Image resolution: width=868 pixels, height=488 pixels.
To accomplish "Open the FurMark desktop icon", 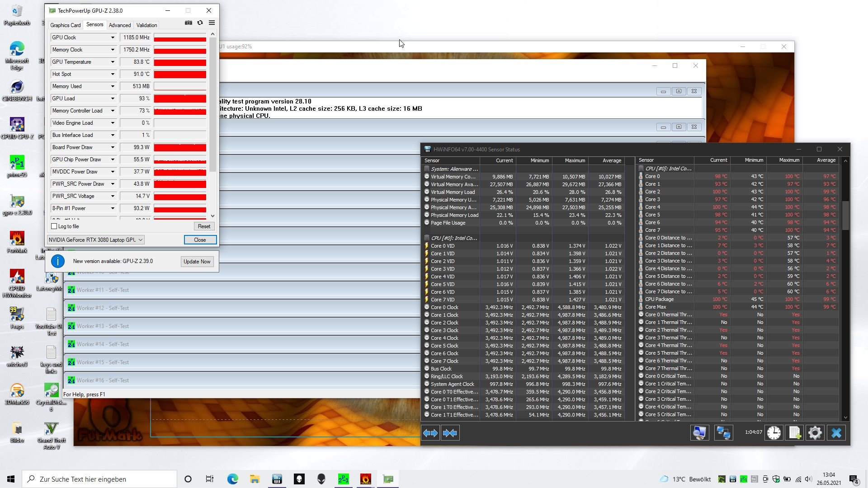I will point(17,242).
